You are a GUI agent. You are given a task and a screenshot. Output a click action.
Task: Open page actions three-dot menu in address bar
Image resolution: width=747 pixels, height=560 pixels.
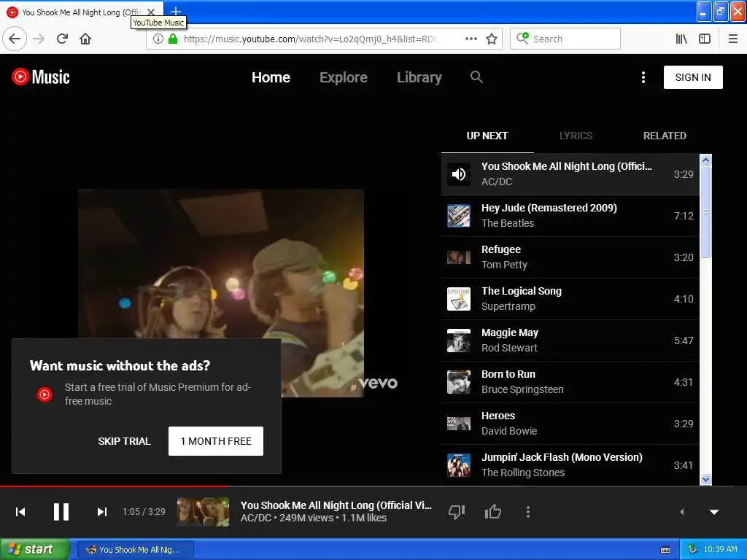471,39
